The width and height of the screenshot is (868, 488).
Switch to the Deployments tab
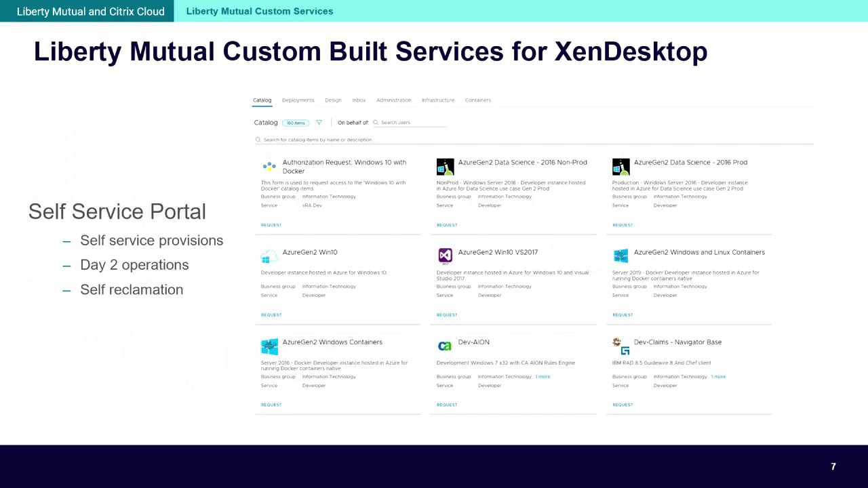point(298,100)
